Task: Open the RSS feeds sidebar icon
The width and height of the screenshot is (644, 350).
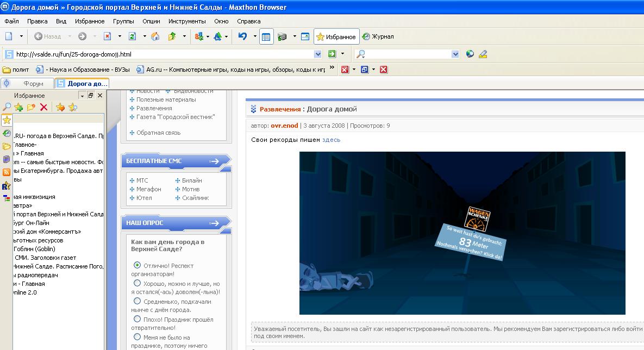Action: (7, 172)
